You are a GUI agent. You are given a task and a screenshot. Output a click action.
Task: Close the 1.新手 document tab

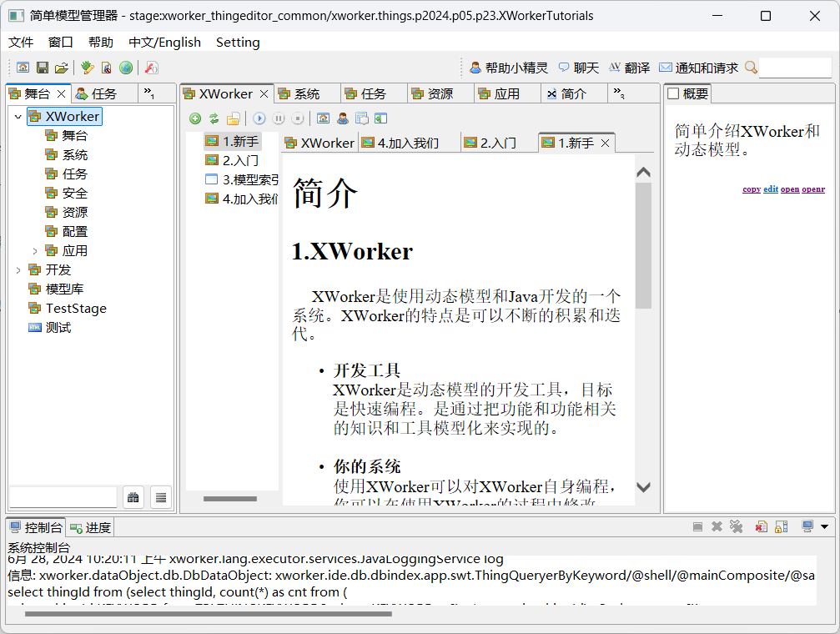[606, 143]
